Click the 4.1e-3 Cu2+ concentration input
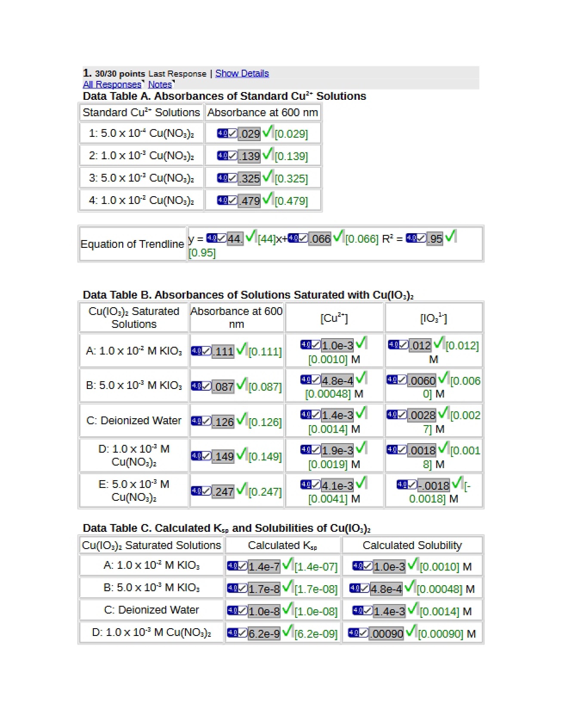This screenshot has height=728, width=562. (x=337, y=485)
